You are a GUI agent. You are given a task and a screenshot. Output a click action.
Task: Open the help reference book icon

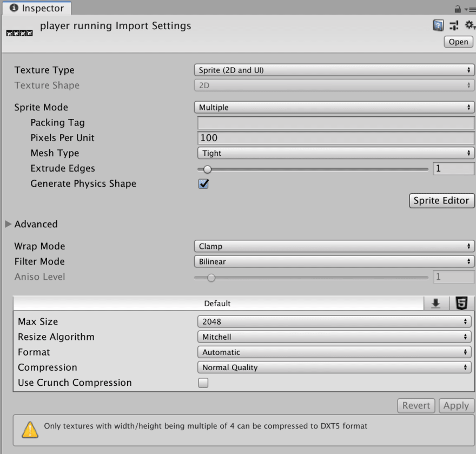click(x=438, y=25)
